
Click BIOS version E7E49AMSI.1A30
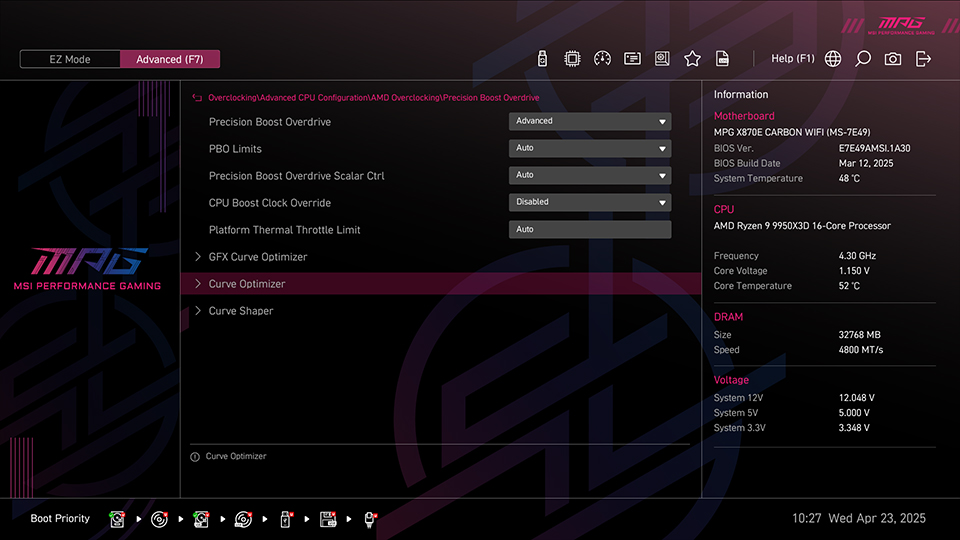874,149
